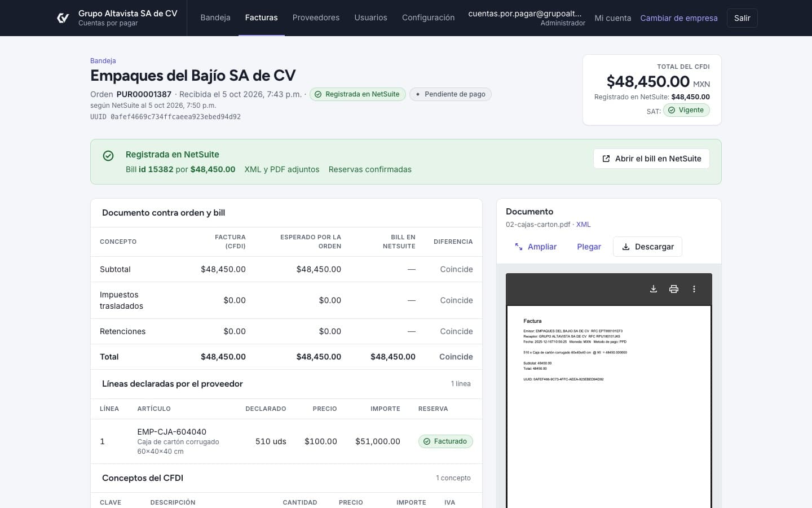Click the Reservas confirmadas text
This screenshot has width=812, height=508.
[x=370, y=169]
